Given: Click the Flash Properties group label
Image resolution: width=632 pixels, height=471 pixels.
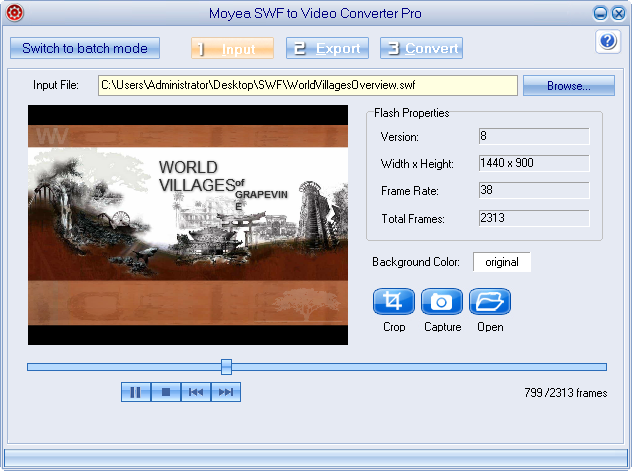Looking at the screenshot, I should 412,113.
